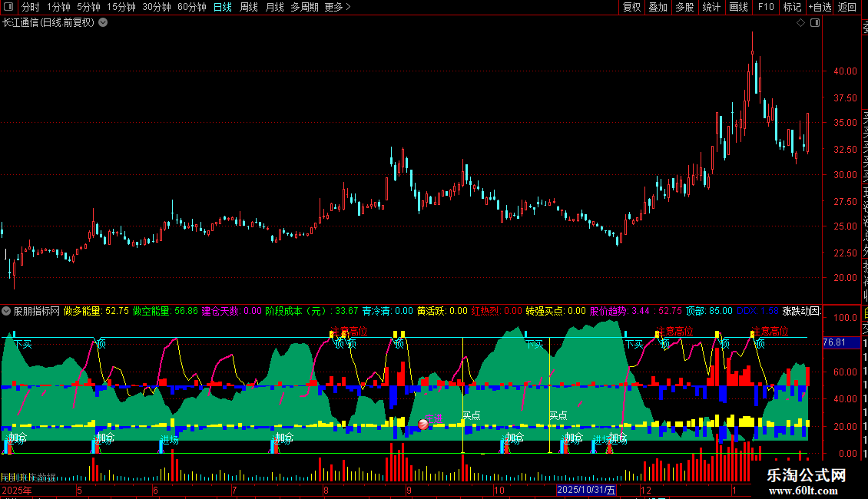Click the DDX 1.58 value
Screen dimensions: 868x499
pos(758,311)
